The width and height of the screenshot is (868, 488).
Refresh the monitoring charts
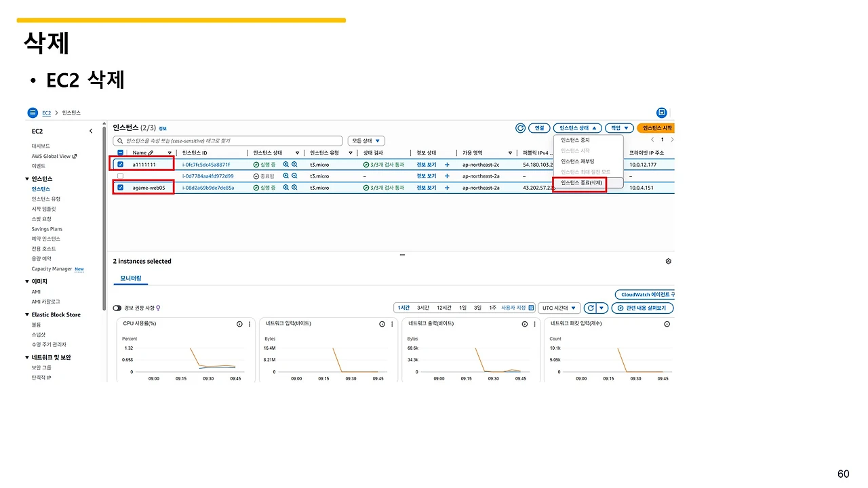[x=591, y=308]
